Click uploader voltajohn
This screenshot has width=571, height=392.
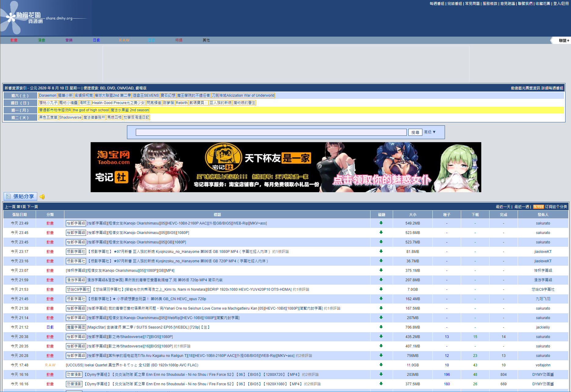coord(543,365)
